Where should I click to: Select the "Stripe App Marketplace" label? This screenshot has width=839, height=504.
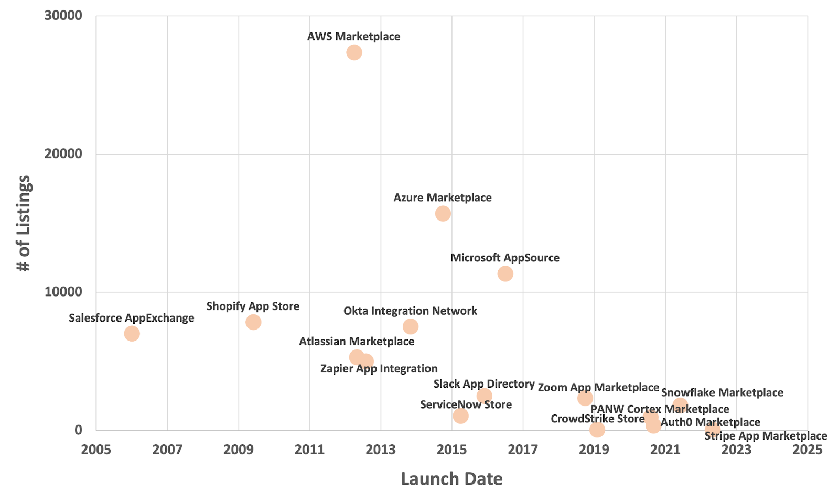(x=766, y=436)
